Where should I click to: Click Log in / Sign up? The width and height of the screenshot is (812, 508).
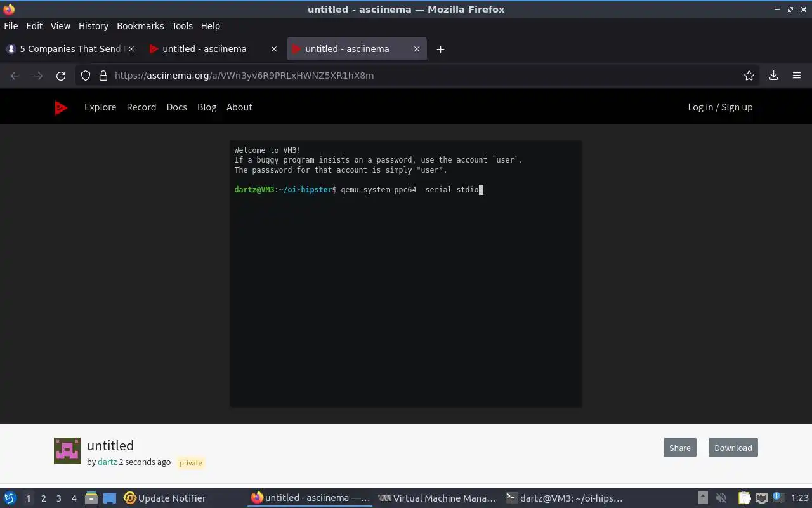720,107
